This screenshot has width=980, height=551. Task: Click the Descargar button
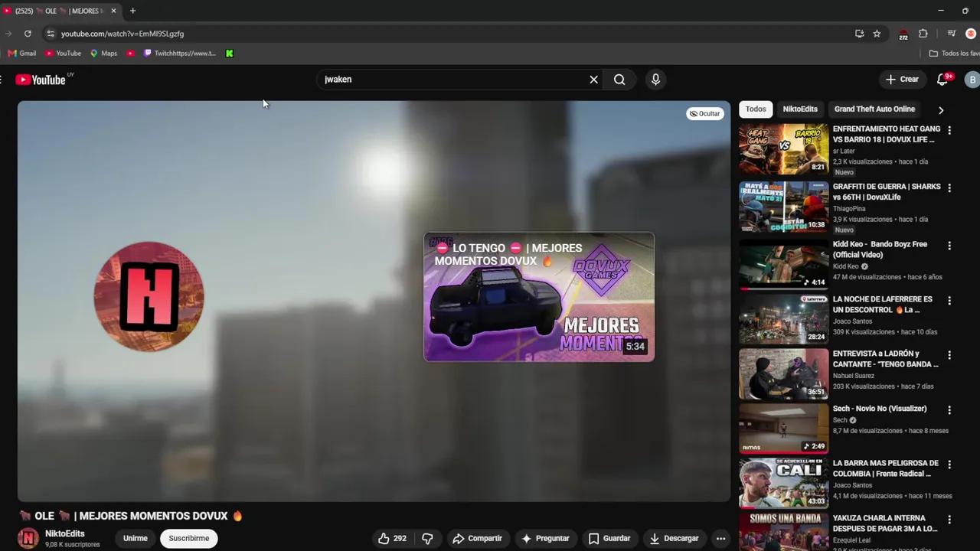pyautogui.click(x=674, y=539)
